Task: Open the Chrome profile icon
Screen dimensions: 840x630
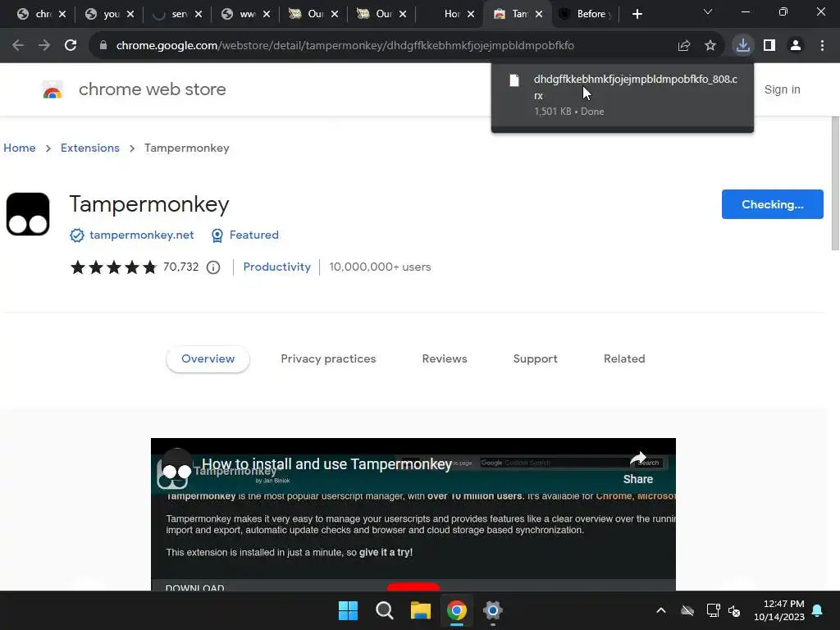Action: (x=796, y=46)
